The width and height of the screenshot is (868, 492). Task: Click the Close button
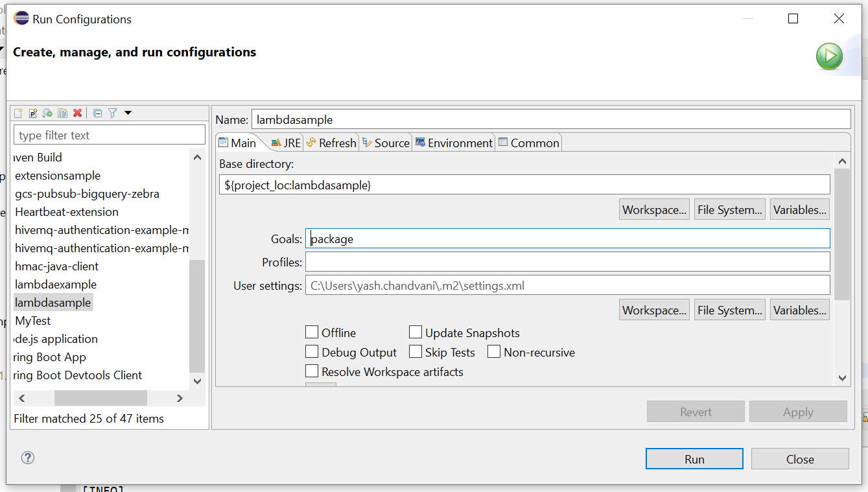point(800,459)
